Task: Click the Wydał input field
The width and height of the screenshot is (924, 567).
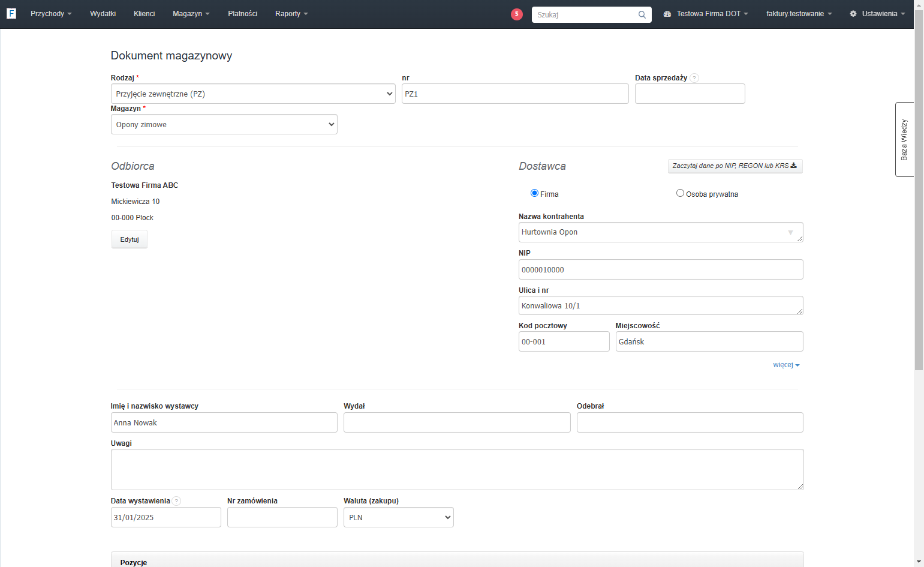Action: click(x=457, y=422)
